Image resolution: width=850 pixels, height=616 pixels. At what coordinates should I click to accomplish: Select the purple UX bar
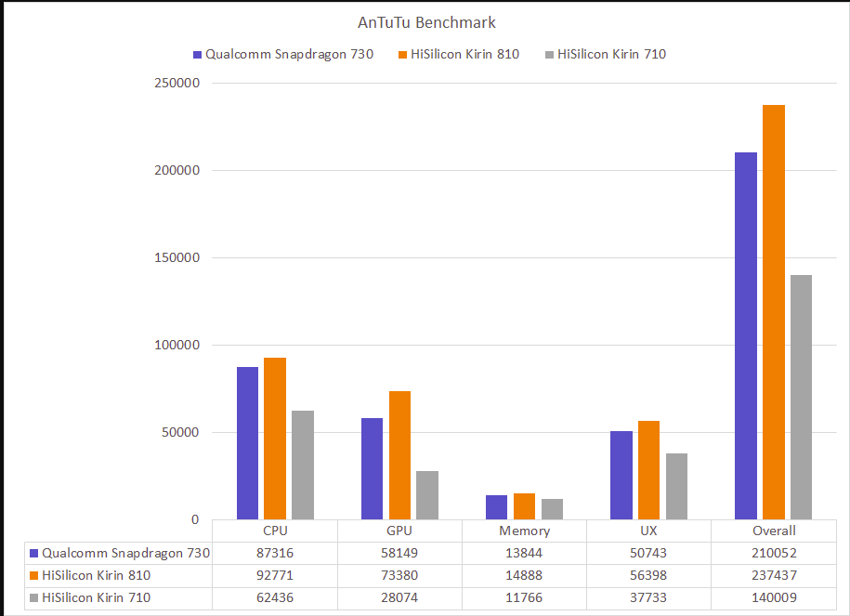621,475
